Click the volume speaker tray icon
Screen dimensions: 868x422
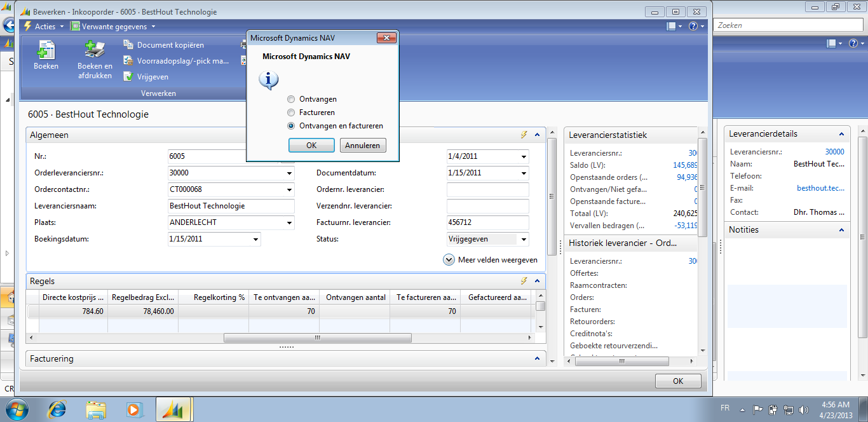(x=804, y=410)
